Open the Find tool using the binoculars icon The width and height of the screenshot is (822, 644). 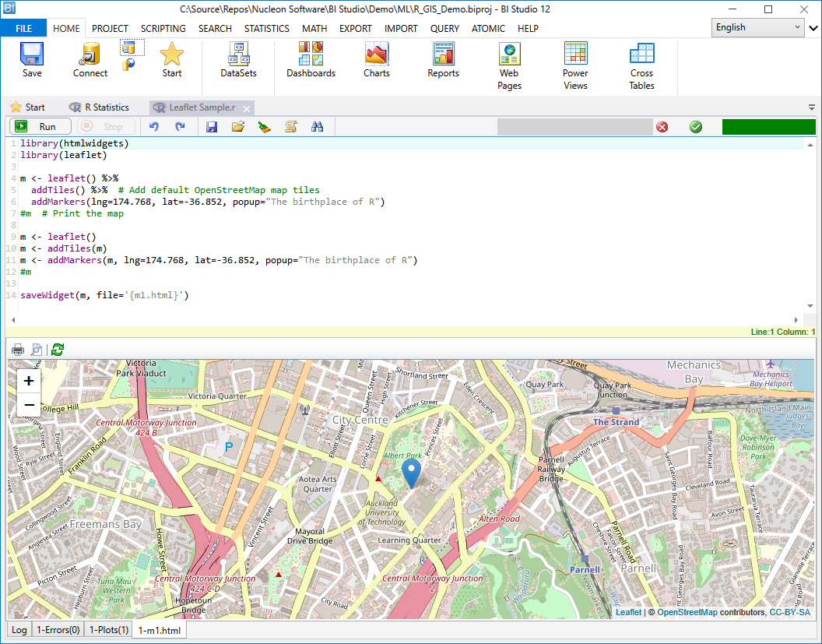pyautogui.click(x=317, y=126)
